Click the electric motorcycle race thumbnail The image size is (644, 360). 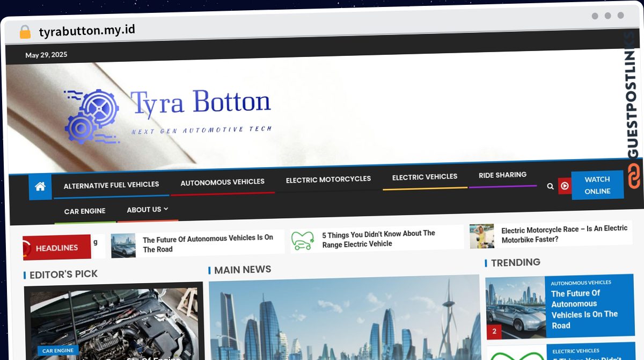482,236
